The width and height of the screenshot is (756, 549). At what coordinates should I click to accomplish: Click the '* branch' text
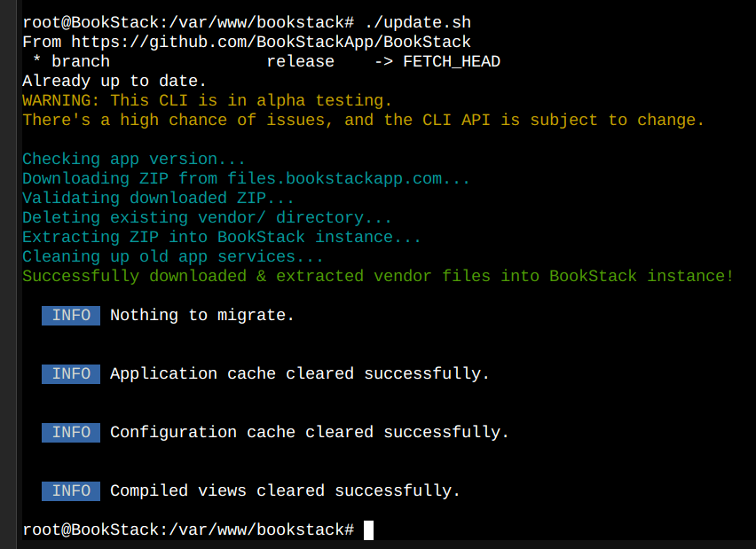click(71, 62)
